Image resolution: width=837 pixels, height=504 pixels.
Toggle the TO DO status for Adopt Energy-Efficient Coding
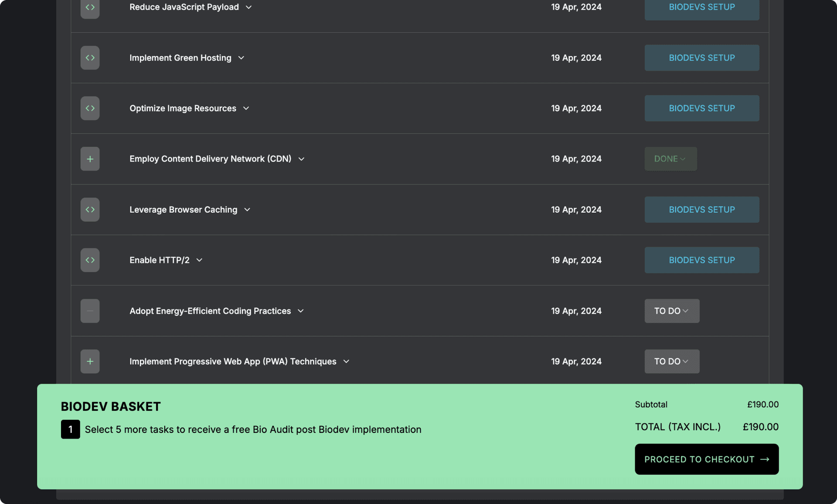click(671, 311)
